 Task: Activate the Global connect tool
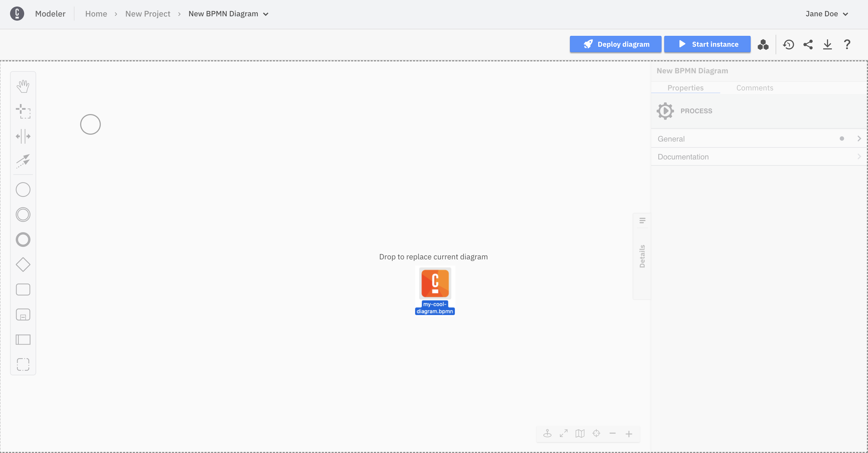point(23,161)
